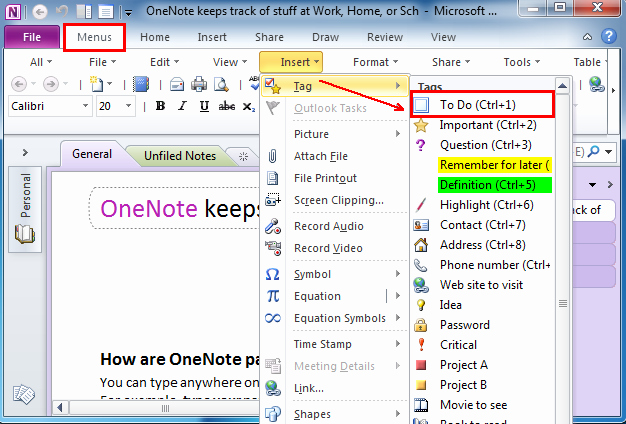
Task: Click the Navigate Forward round arrow button
Action: point(51,84)
